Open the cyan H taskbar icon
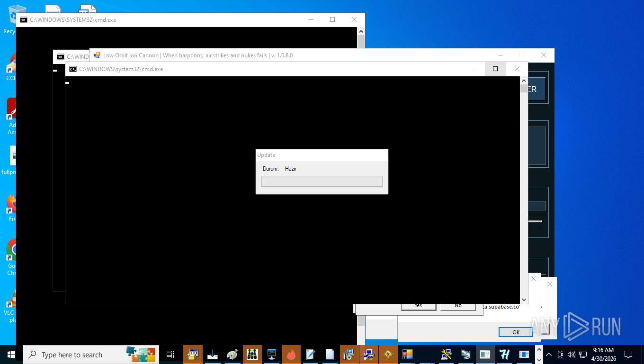Screen dimensions: 644x364 pos(504,355)
